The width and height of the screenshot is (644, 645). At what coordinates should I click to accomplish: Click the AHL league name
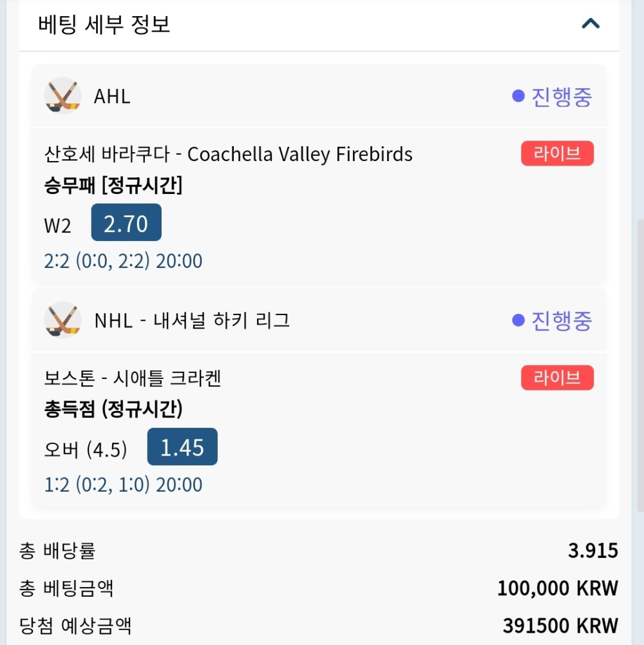pyautogui.click(x=112, y=97)
